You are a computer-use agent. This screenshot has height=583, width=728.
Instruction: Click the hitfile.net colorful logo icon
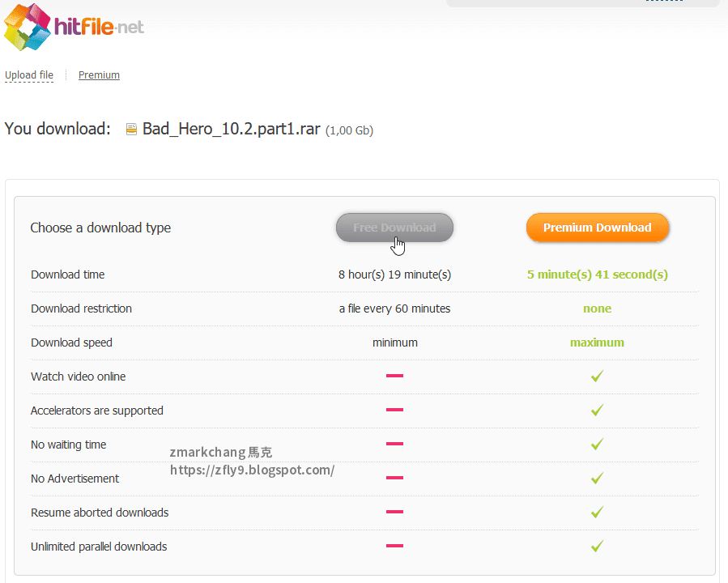click(x=26, y=27)
